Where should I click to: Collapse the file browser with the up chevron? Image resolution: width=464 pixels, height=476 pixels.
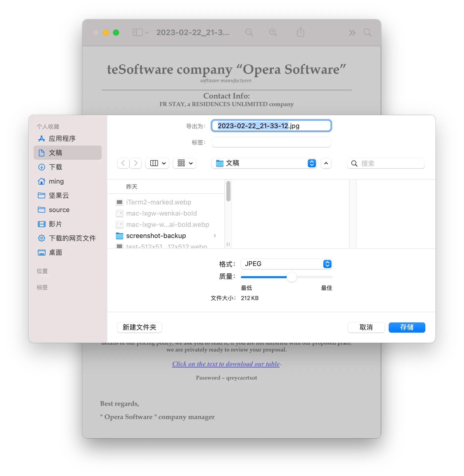point(326,163)
